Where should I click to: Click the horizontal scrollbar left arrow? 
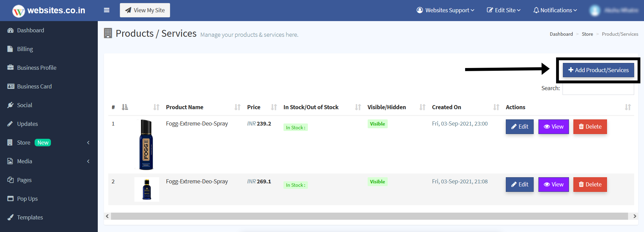point(107,216)
